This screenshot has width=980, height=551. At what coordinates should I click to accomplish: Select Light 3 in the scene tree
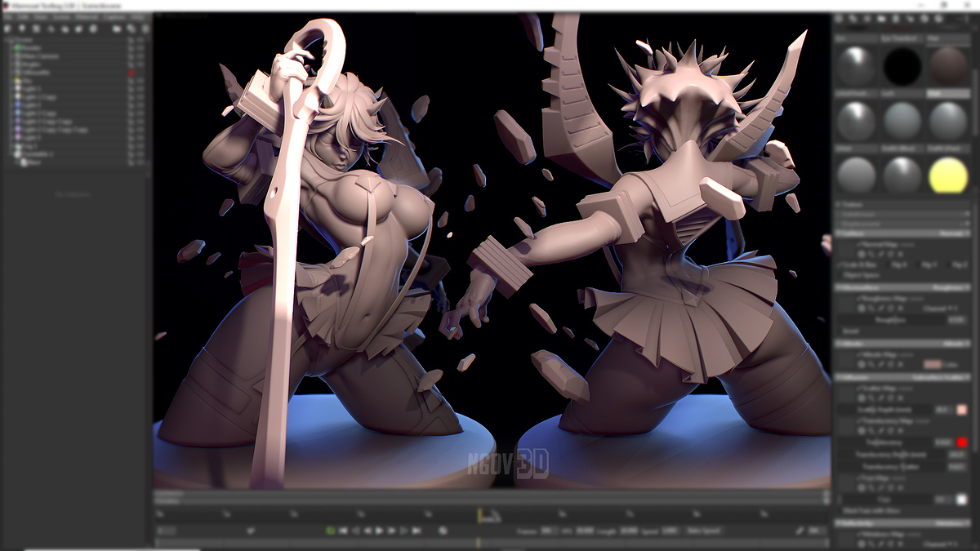32,138
